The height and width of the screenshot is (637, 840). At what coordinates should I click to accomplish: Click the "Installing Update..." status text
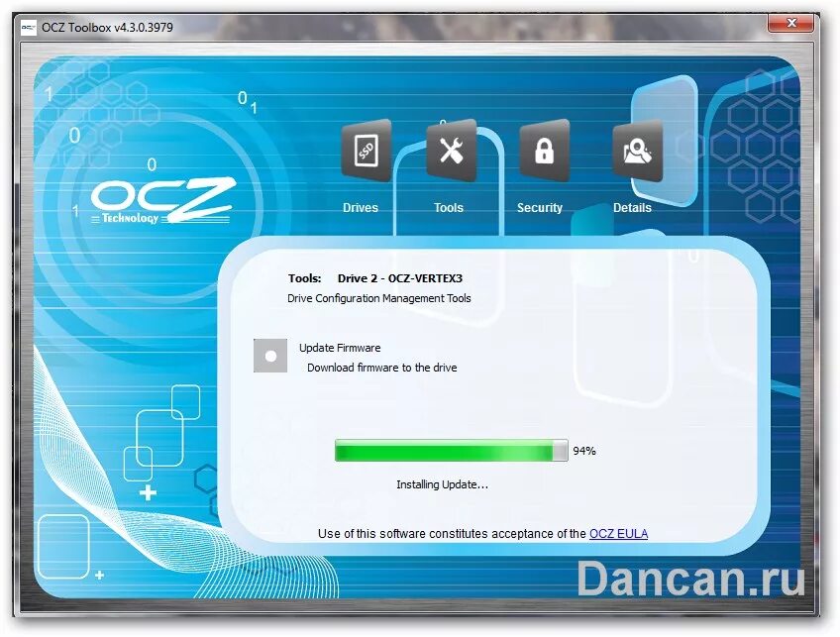(443, 484)
